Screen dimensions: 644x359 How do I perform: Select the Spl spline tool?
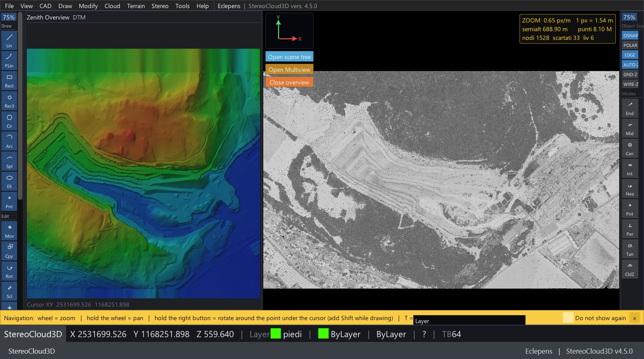click(x=9, y=161)
